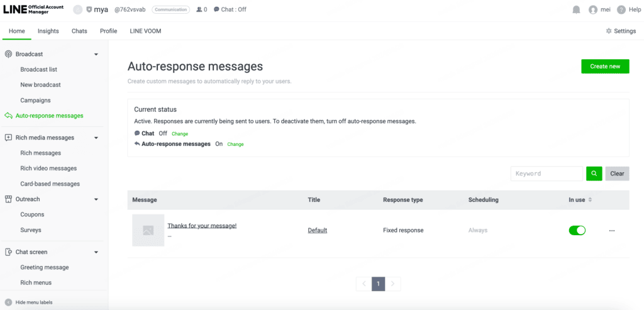Go to the previous page arrow
Screen dimensions: 644x310
pyautogui.click(x=364, y=284)
